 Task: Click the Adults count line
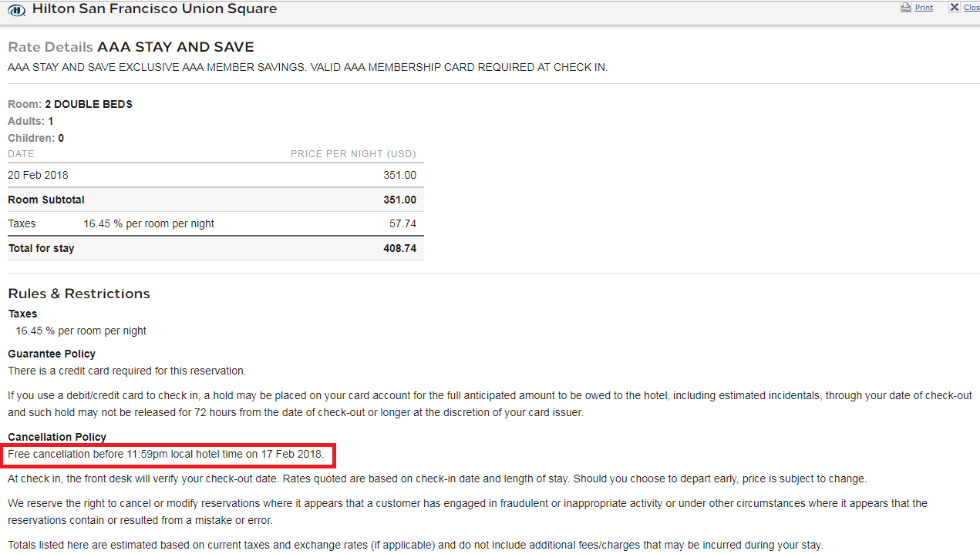(x=31, y=121)
